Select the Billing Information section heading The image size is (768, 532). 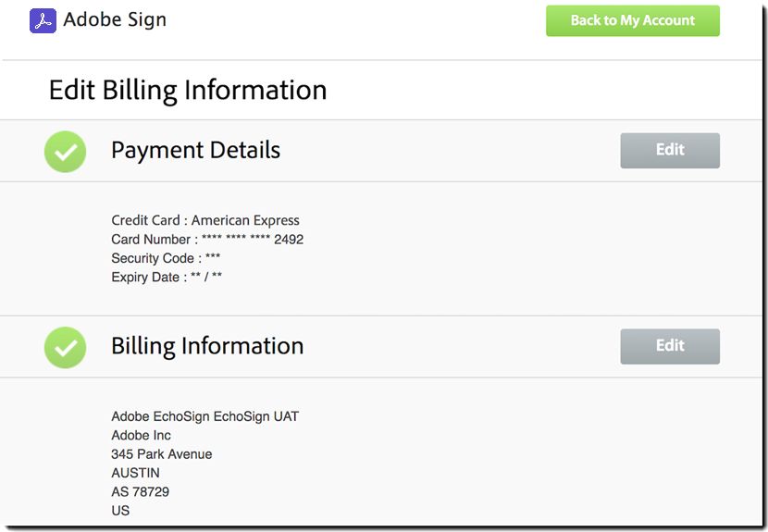coord(207,346)
